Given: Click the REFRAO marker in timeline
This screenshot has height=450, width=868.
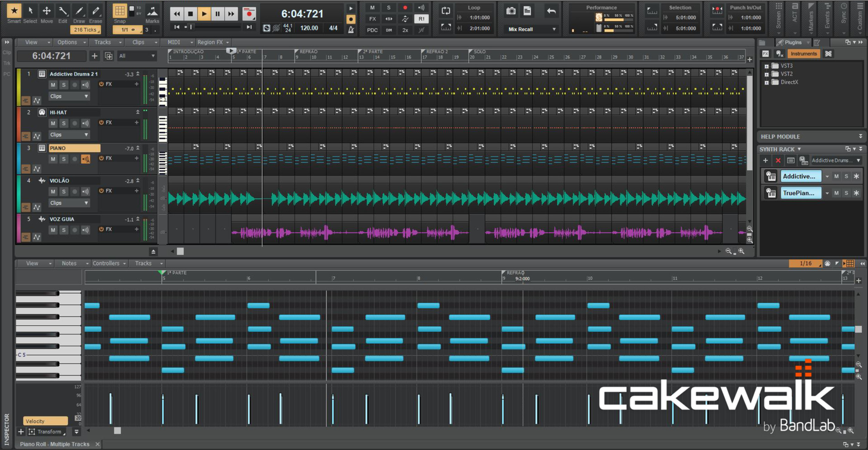Looking at the screenshot, I should [x=308, y=52].
